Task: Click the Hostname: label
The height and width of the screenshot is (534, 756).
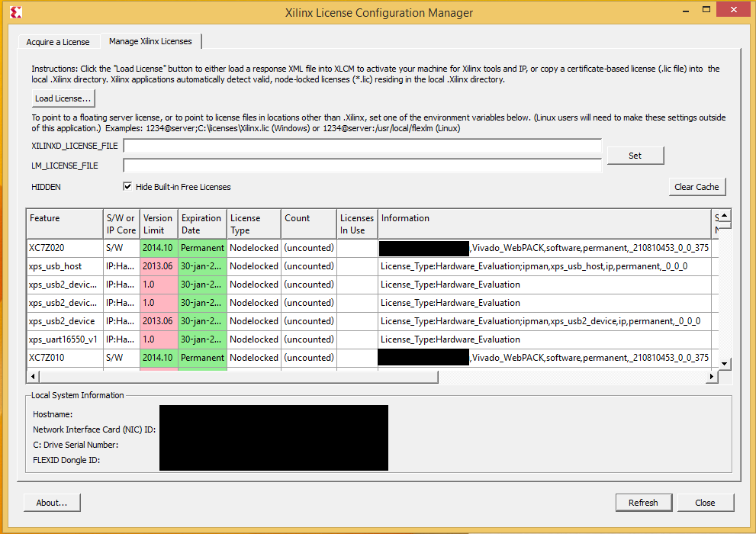Action: 53,414
